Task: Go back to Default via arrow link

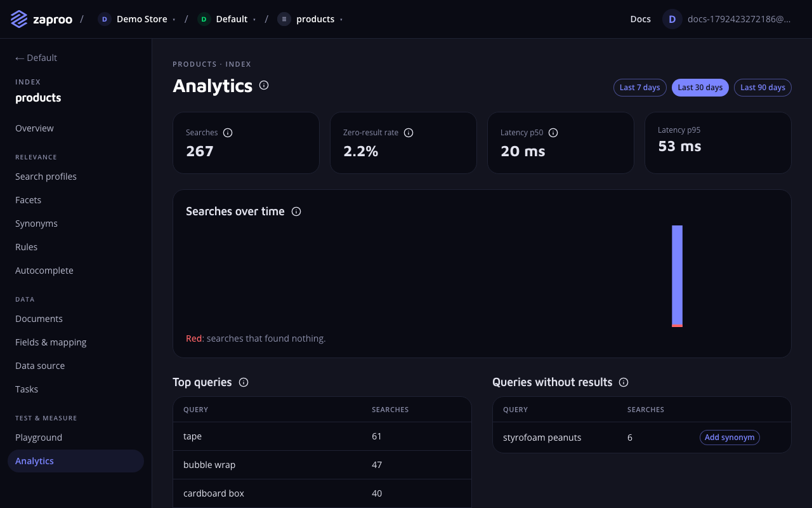Action: click(x=36, y=58)
